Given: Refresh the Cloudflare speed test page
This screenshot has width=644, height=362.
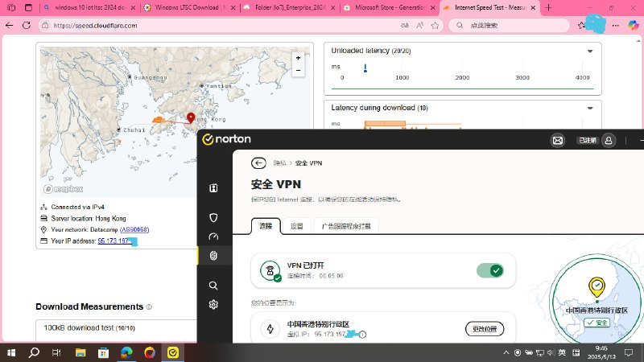Looking at the screenshot, I should coord(27,26).
